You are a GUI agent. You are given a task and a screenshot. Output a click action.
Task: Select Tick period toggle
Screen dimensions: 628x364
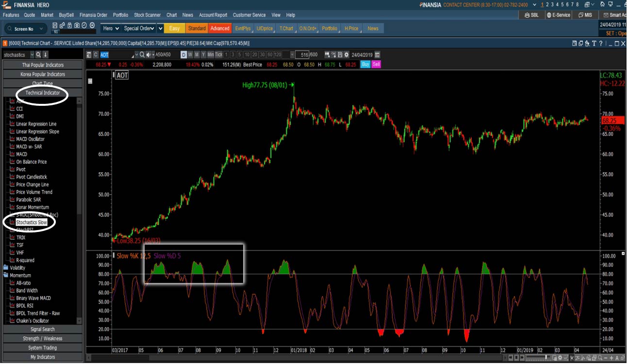coord(219,55)
